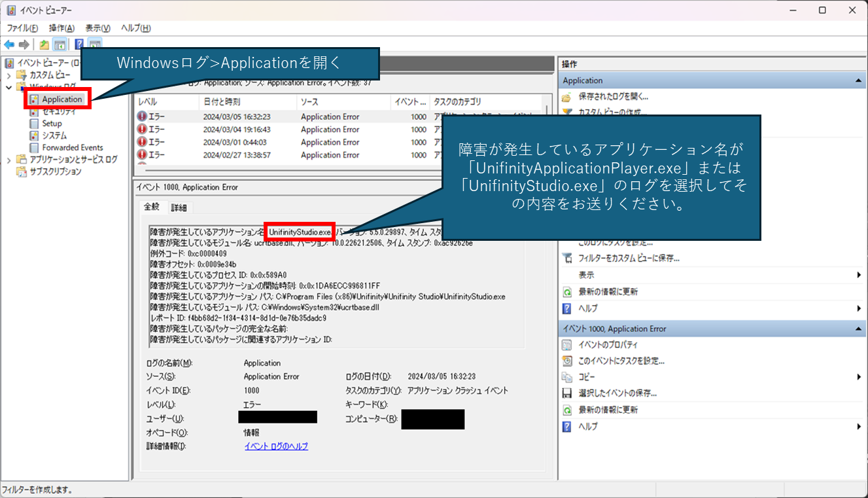The width and height of the screenshot is (868, 498).
Task: Click the filter icon for フィルターをカスタム ビューに保存
Action: (x=567, y=258)
